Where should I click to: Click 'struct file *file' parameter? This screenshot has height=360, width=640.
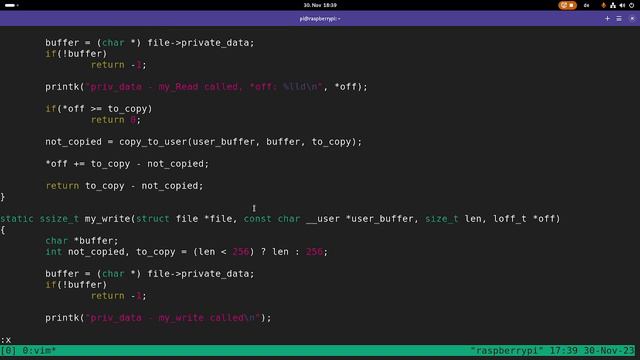(185, 219)
